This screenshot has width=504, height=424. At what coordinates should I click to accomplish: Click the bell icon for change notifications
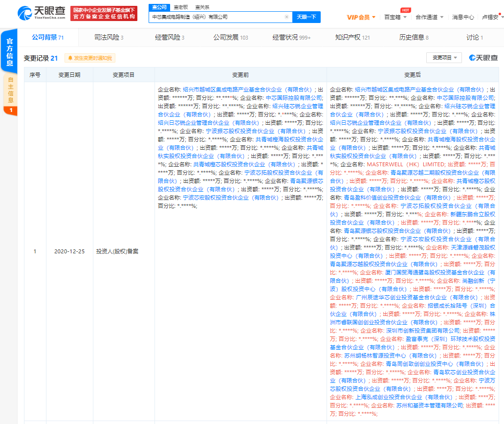[x=70, y=58]
